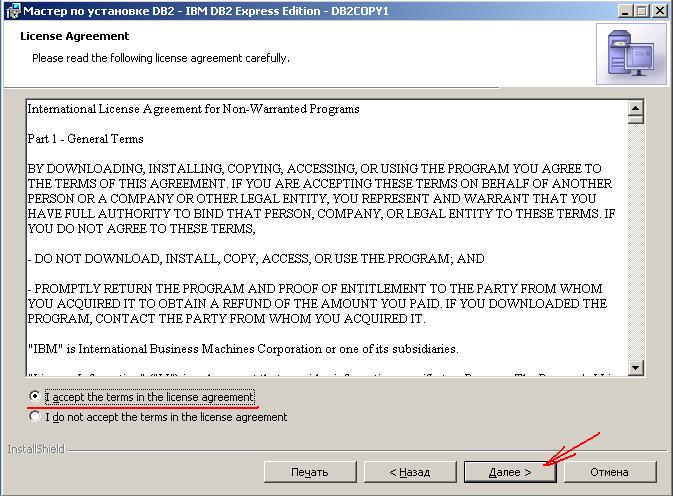Select 'I do not accept the terms' radio button
The height and width of the screenshot is (496, 673).
click(35, 416)
